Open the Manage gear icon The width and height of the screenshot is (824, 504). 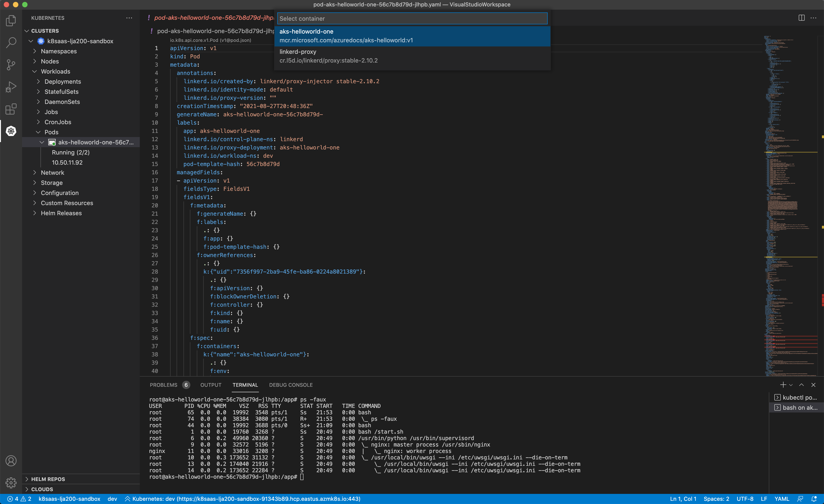11,483
